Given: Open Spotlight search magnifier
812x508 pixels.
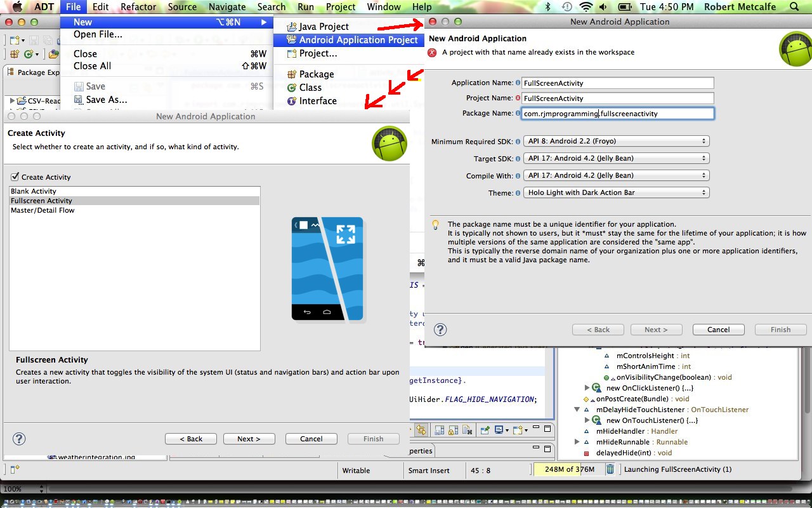Looking at the screenshot, I should [795, 7].
